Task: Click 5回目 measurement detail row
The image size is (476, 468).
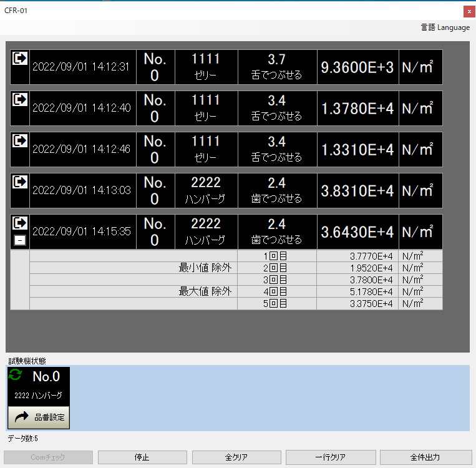Action: coord(236,303)
